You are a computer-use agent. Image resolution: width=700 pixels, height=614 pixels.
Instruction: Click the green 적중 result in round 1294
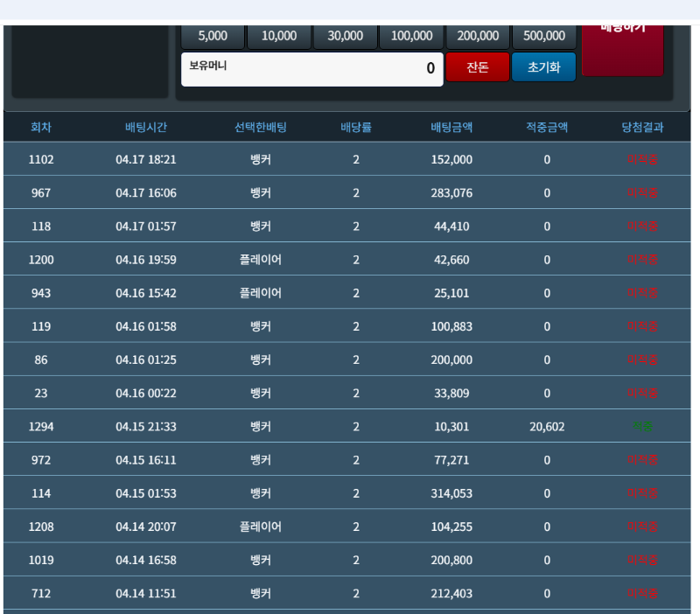(x=642, y=427)
